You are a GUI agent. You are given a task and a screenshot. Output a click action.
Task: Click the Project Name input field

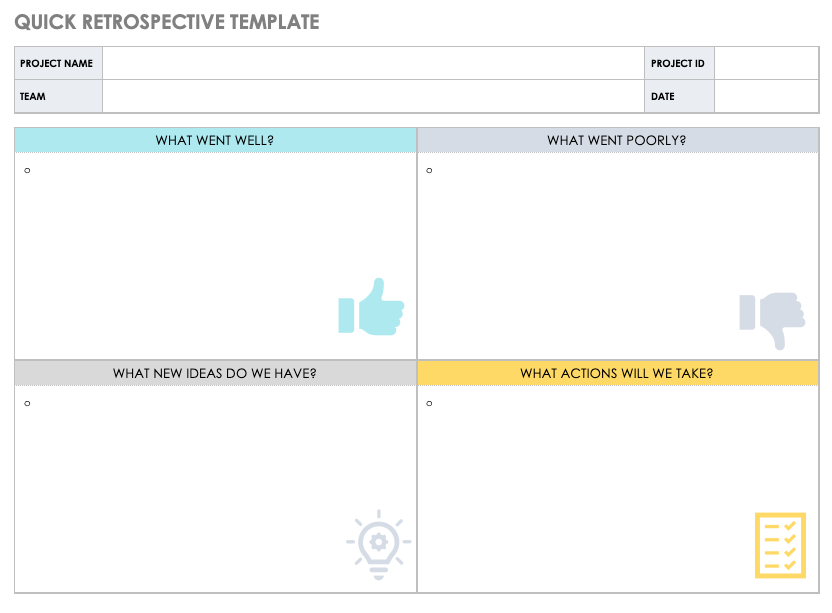click(x=373, y=63)
